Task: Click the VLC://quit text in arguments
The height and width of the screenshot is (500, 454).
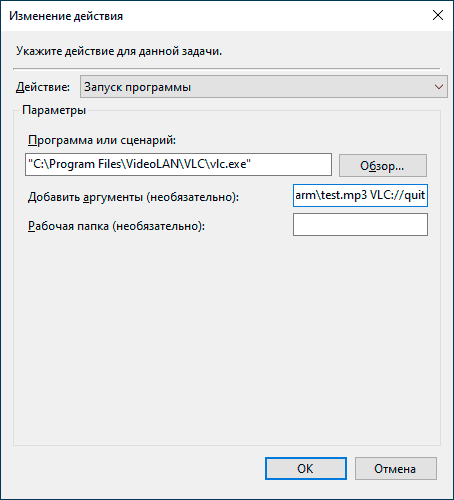Action: (397, 195)
